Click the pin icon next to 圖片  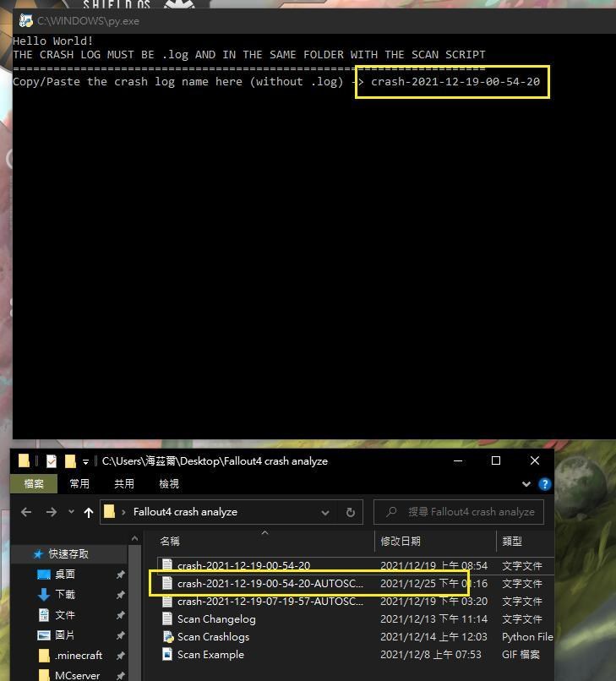[x=121, y=635]
